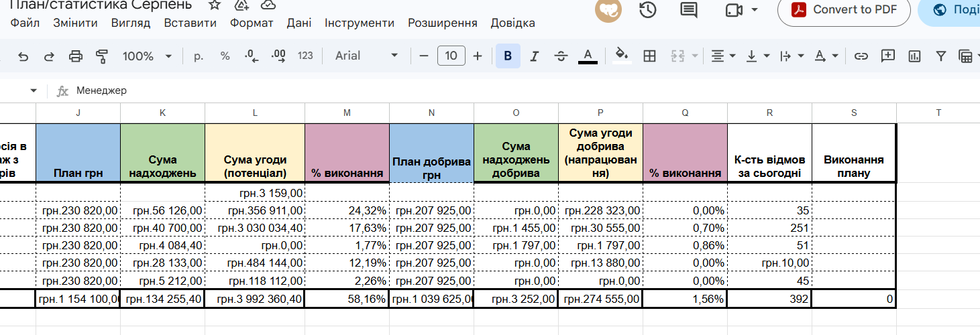Image resolution: width=980 pixels, height=335 pixels.
Task: Click the Undo arrow icon
Action: pyautogui.click(x=23, y=56)
